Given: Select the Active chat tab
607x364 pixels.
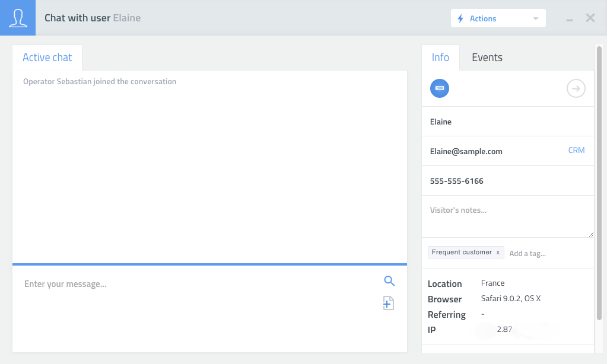Looking at the screenshot, I should (x=47, y=58).
